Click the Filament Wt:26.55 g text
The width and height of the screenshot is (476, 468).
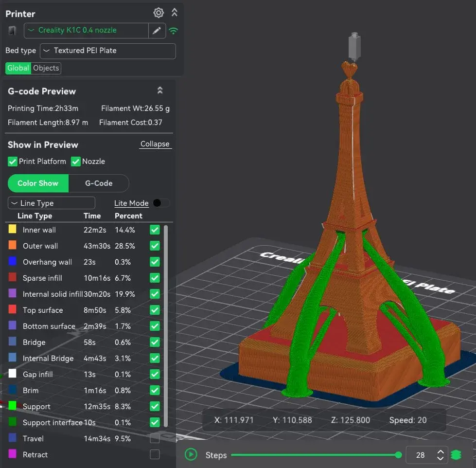coord(135,108)
